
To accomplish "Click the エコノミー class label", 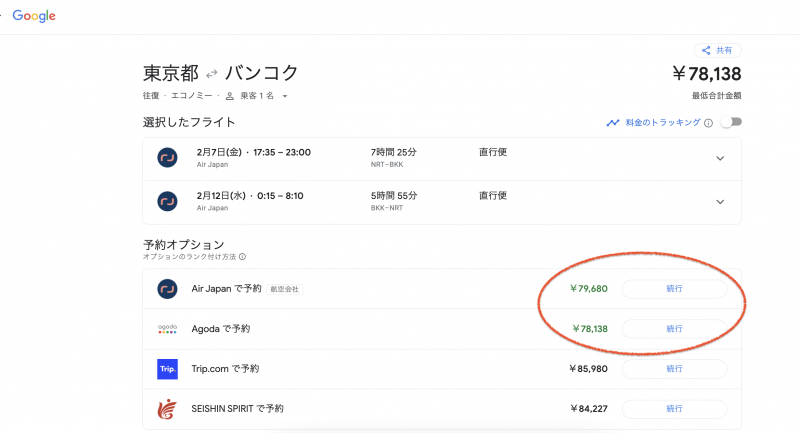I will 191,96.
